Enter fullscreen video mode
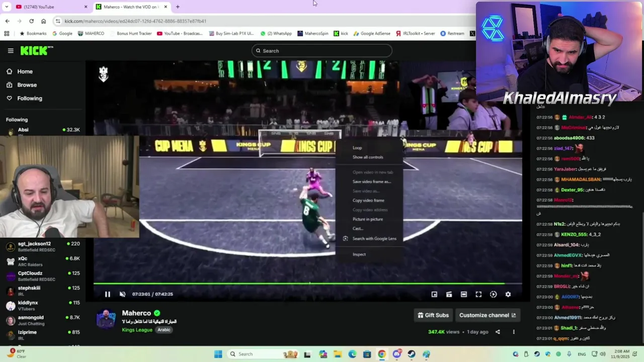Viewport: 644px width, 362px height. tap(478, 295)
